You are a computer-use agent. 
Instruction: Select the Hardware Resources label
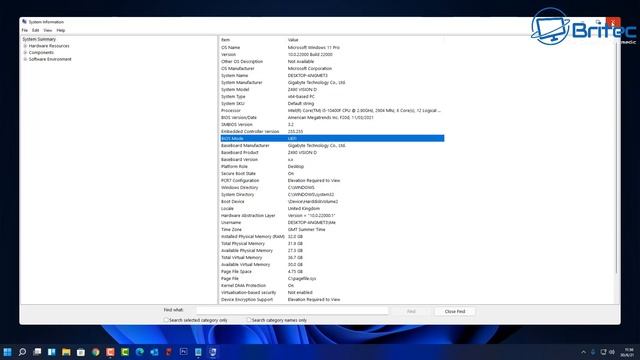click(x=49, y=46)
